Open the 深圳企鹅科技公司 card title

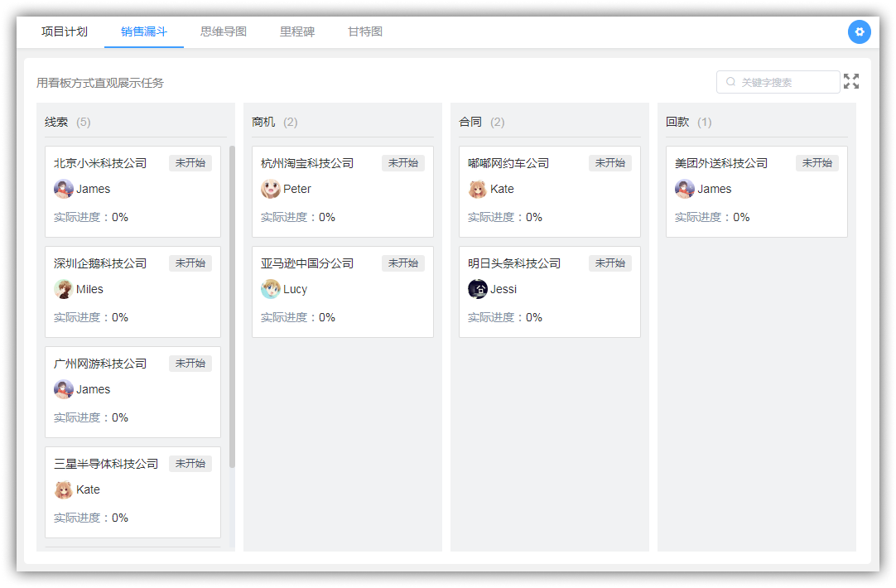click(100, 263)
